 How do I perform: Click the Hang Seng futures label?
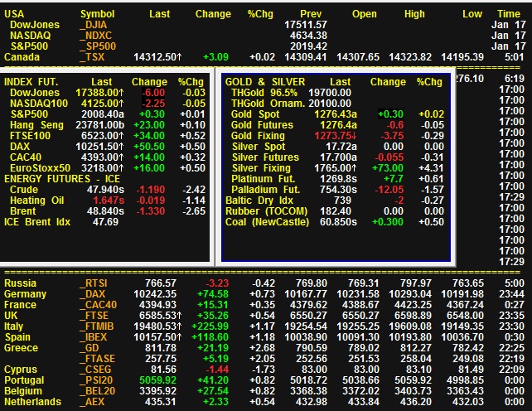36,125
